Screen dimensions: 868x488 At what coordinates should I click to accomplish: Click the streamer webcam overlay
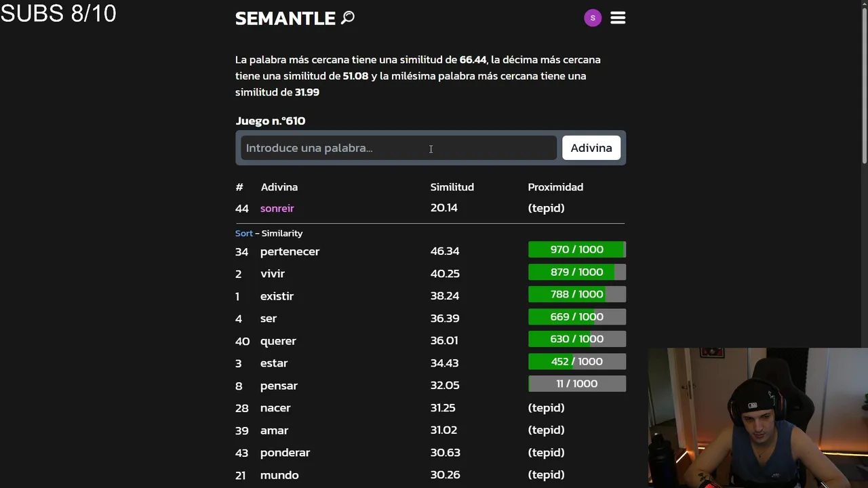(x=757, y=418)
